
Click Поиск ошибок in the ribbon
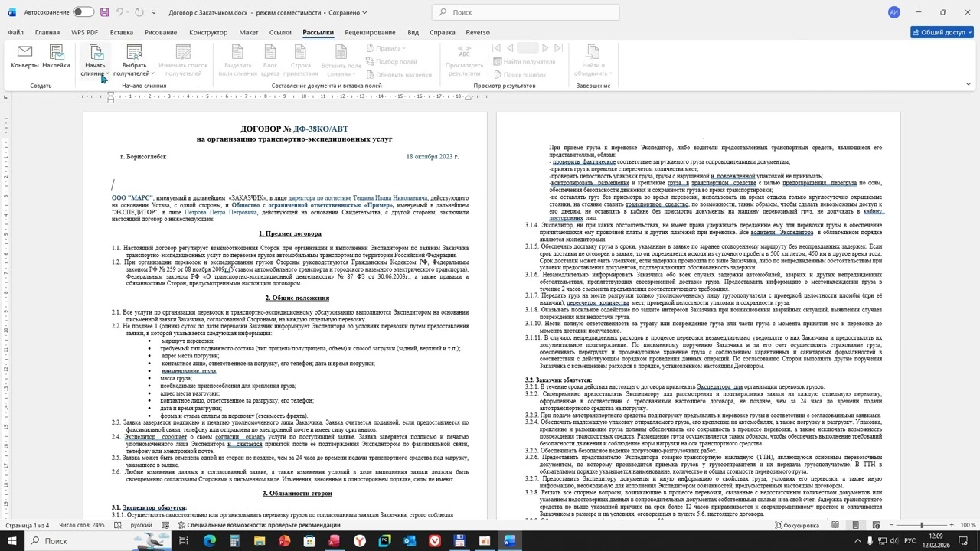tap(520, 74)
